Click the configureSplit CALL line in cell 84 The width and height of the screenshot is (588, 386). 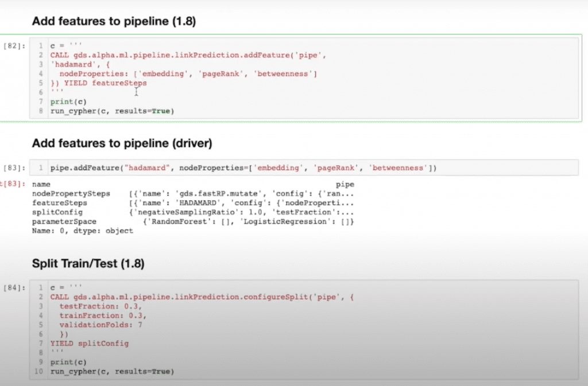point(202,297)
